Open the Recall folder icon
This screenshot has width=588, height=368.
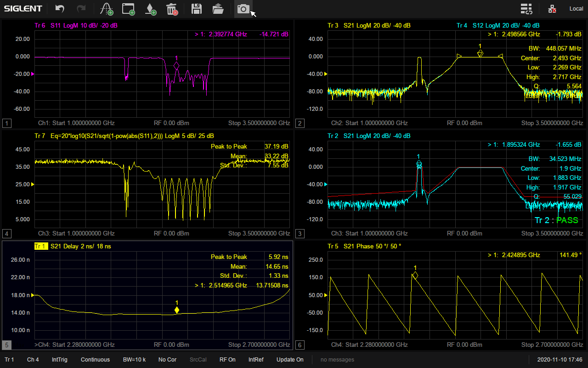click(x=218, y=9)
